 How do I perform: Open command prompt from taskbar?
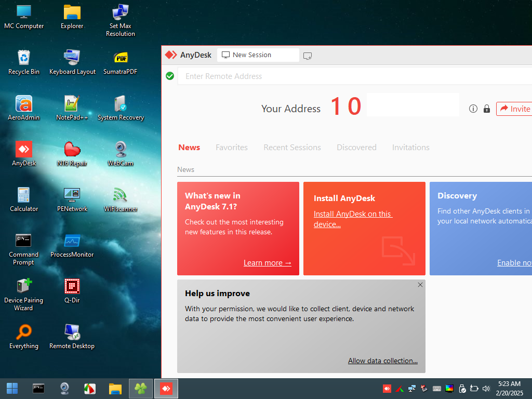click(x=38, y=389)
